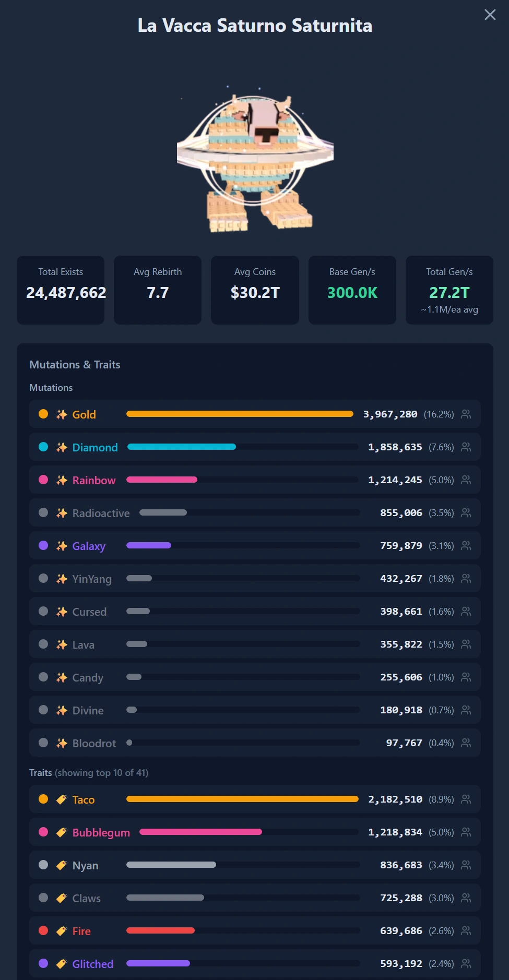509x980 pixels.
Task: Open owners icon for Bubblegum trait
Action: pyautogui.click(x=466, y=832)
